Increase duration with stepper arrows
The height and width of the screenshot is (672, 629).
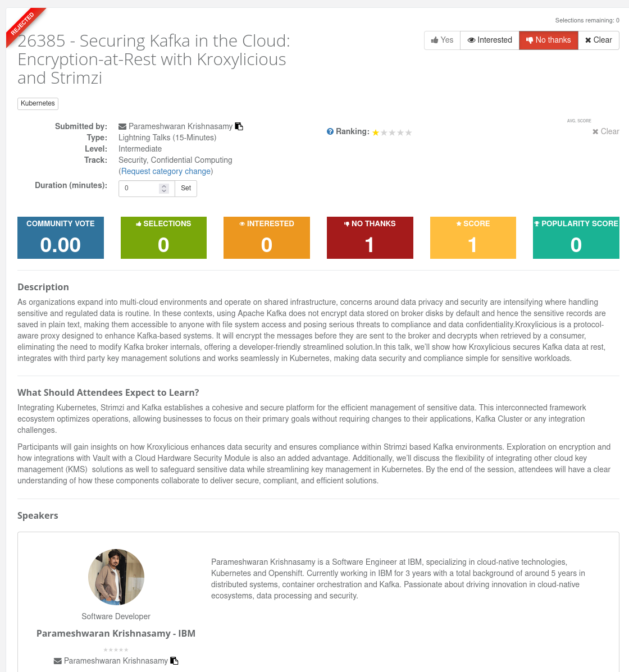point(164,186)
